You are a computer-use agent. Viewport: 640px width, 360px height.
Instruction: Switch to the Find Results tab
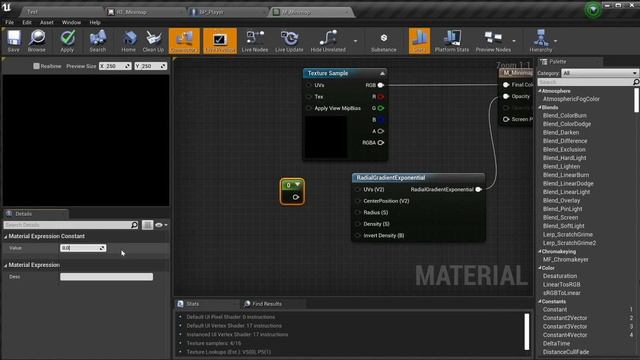tap(267, 304)
